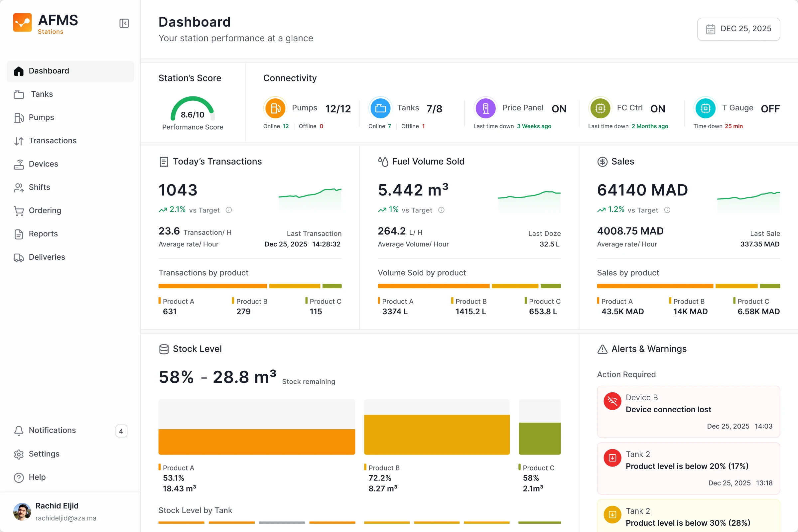Click the purple Price Panel icon
The height and width of the screenshot is (532, 798).
(485, 108)
